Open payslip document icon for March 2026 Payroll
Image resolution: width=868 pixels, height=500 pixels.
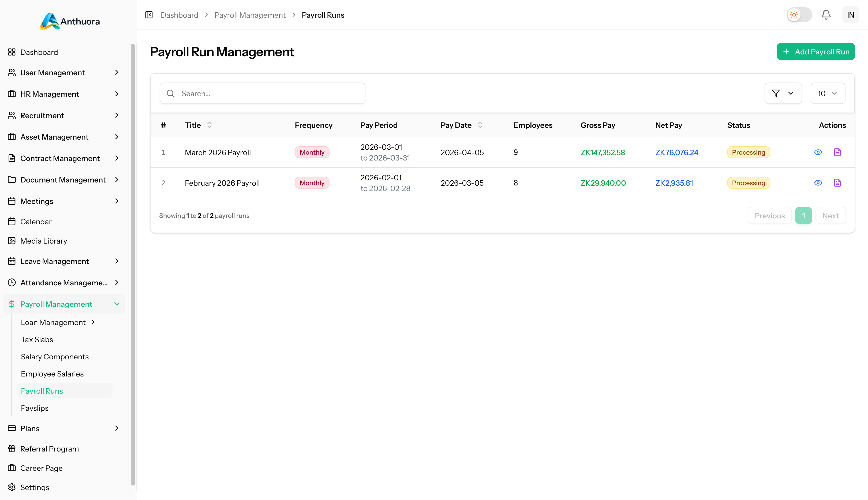pyautogui.click(x=837, y=152)
